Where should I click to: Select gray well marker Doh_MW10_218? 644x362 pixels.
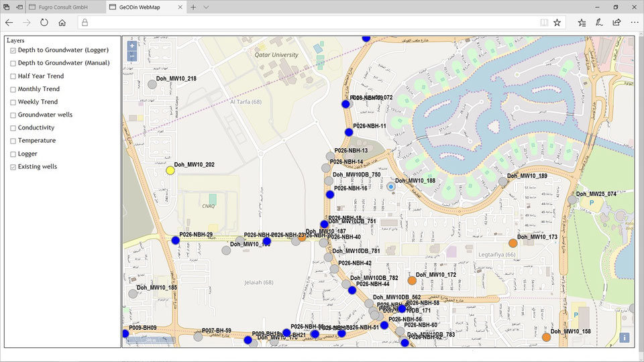152,84
